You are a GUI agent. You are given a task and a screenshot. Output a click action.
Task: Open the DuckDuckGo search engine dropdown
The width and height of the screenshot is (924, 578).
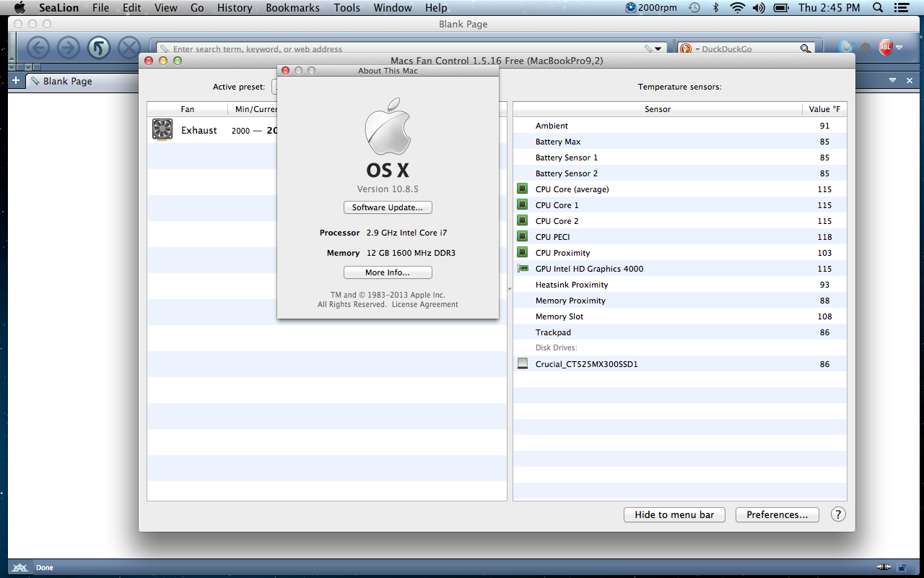point(690,49)
